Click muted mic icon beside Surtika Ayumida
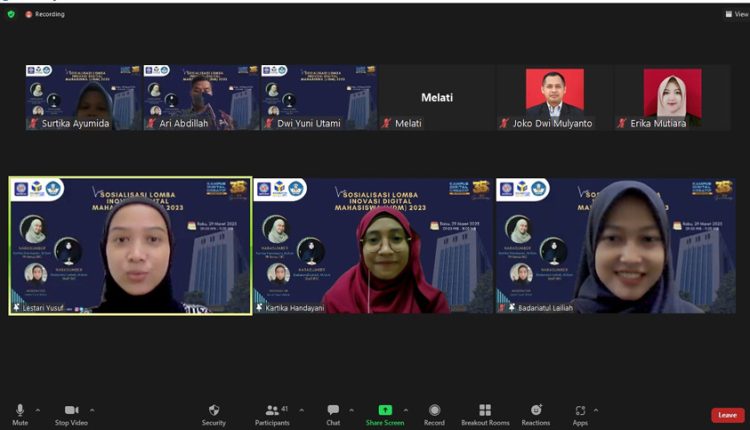The height and width of the screenshot is (430, 750). pyautogui.click(x=33, y=123)
